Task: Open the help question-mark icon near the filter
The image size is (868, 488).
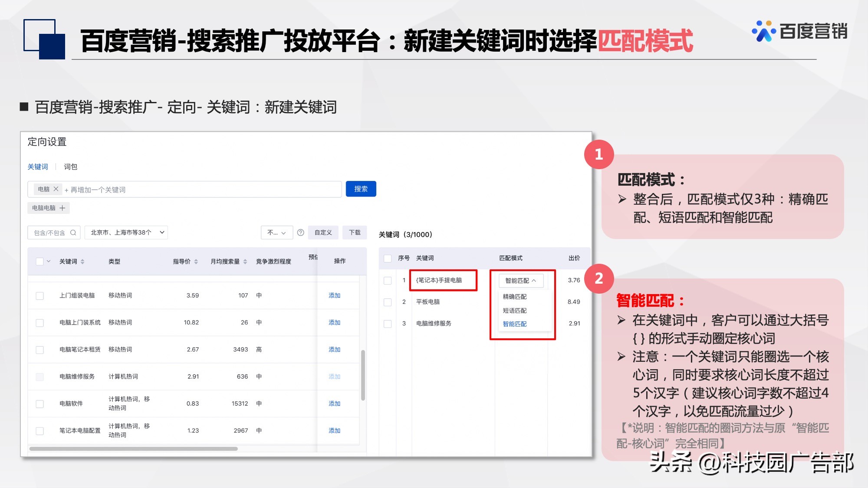Action: click(300, 233)
